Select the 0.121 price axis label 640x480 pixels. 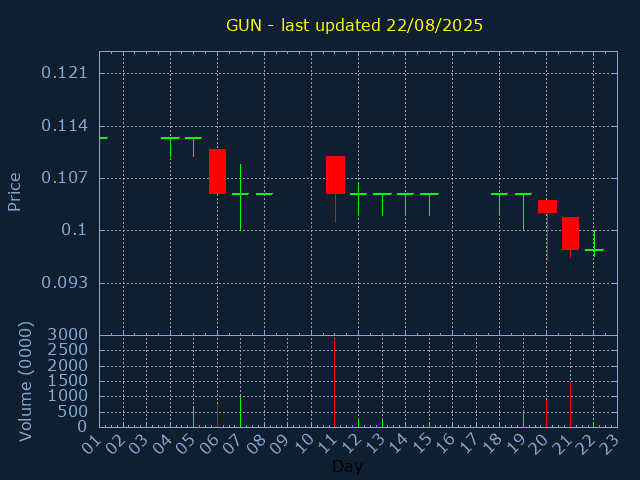pyautogui.click(x=64, y=73)
